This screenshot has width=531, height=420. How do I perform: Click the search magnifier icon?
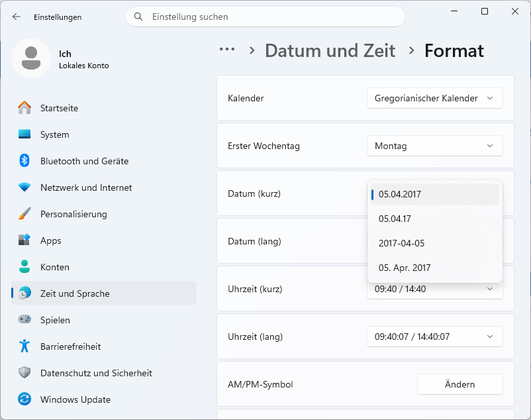[138, 17]
